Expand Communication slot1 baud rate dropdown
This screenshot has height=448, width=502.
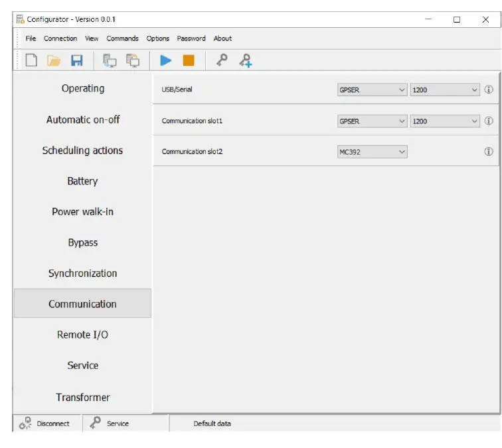tap(445, 121)
